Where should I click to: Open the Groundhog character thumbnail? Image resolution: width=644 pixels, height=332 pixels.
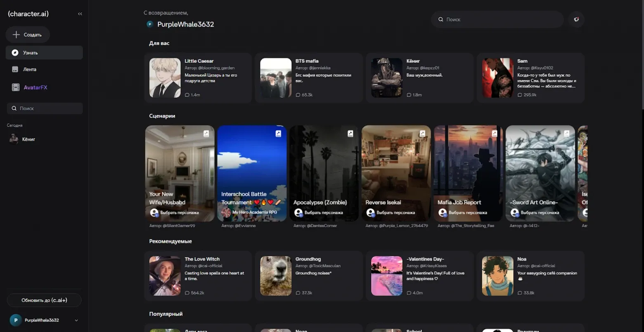(x=275, y=275)
